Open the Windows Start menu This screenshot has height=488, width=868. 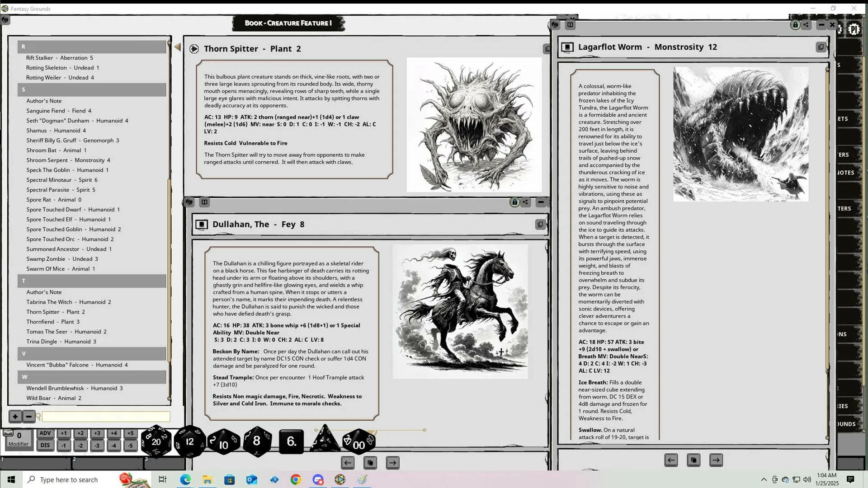coord(10,479)
